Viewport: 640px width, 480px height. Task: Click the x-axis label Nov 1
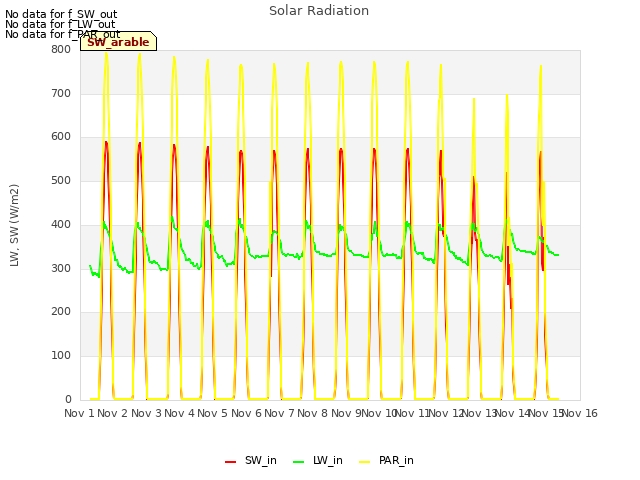(79, 413)
